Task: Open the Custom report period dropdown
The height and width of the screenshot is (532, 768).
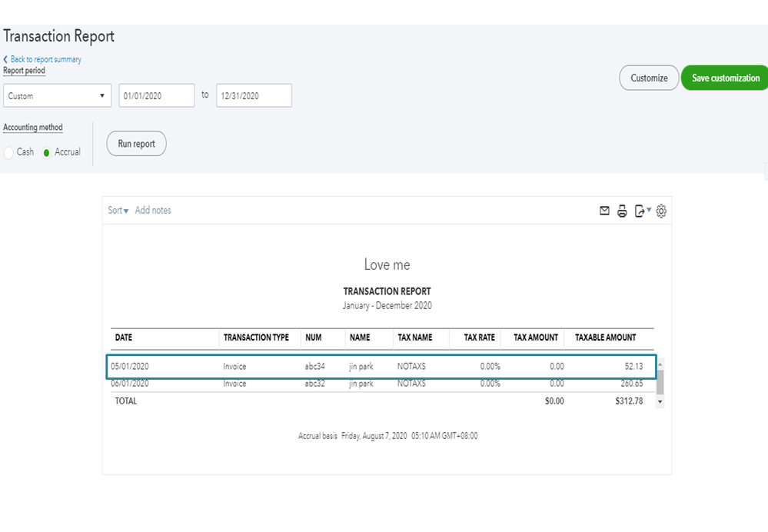Action: tap(58, 96)
